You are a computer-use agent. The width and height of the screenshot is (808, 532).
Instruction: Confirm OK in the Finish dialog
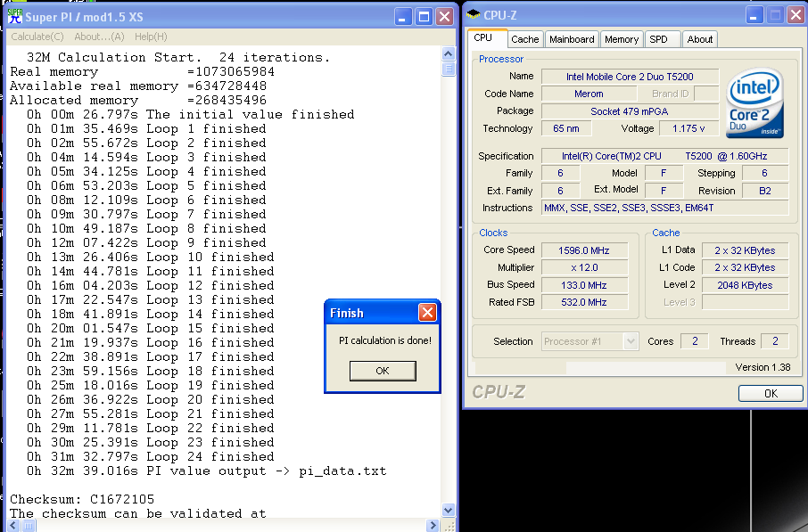coord(383,371)
